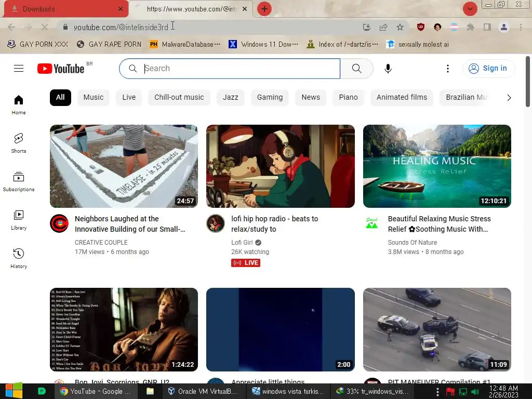The height and width of the screenshot is (399, 532).
Task: Select the Animated films chip
Action: 402,97
